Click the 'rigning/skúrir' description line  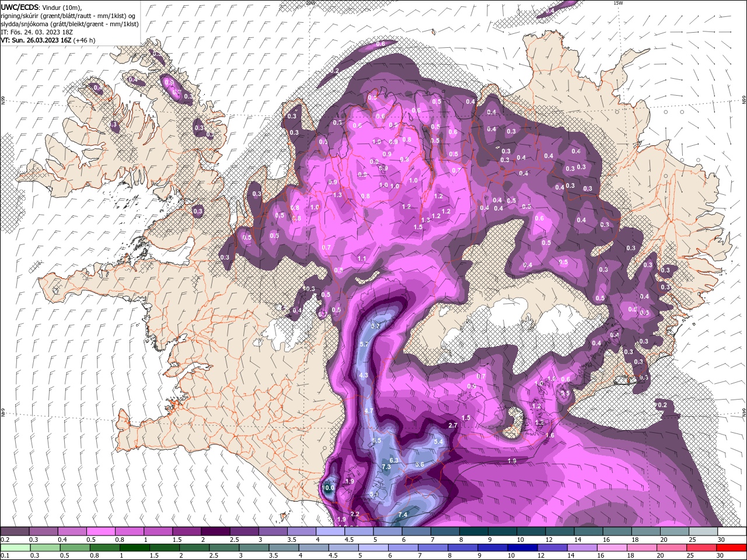tap(67, 16)
